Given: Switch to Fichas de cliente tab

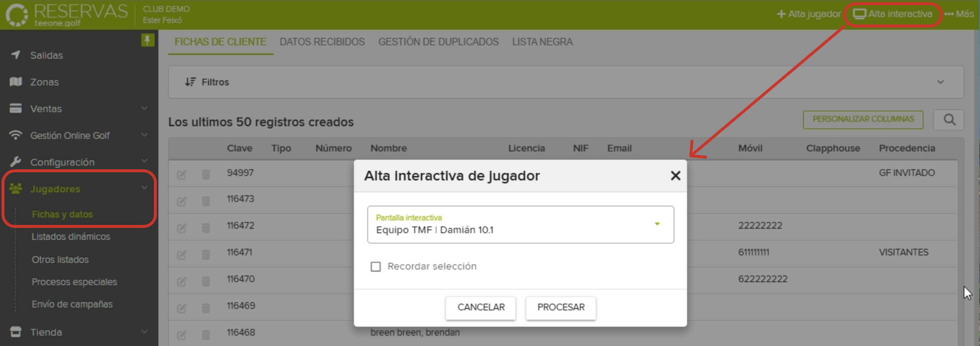Looking at the screenshot, I should coord(220,42).
